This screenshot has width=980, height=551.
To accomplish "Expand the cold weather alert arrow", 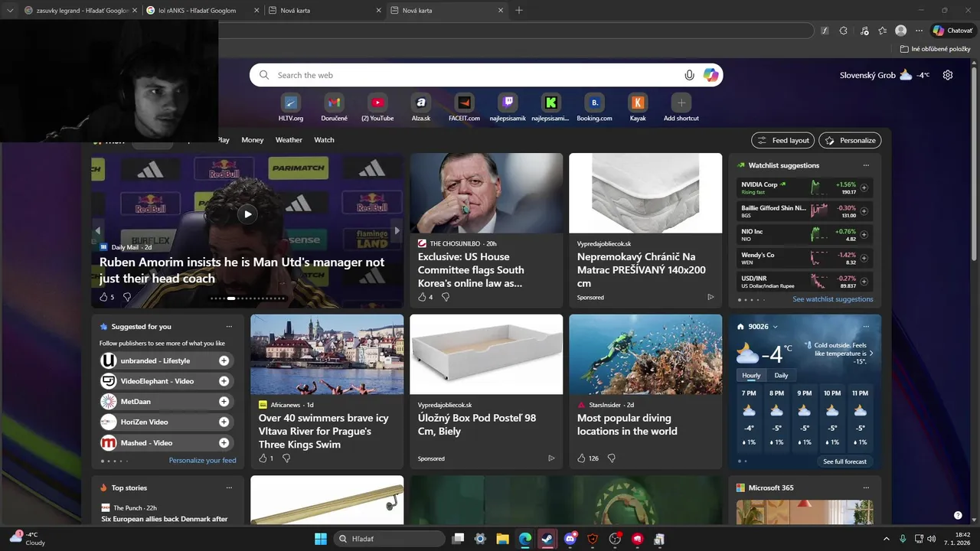I will click(x=871, y=354).
